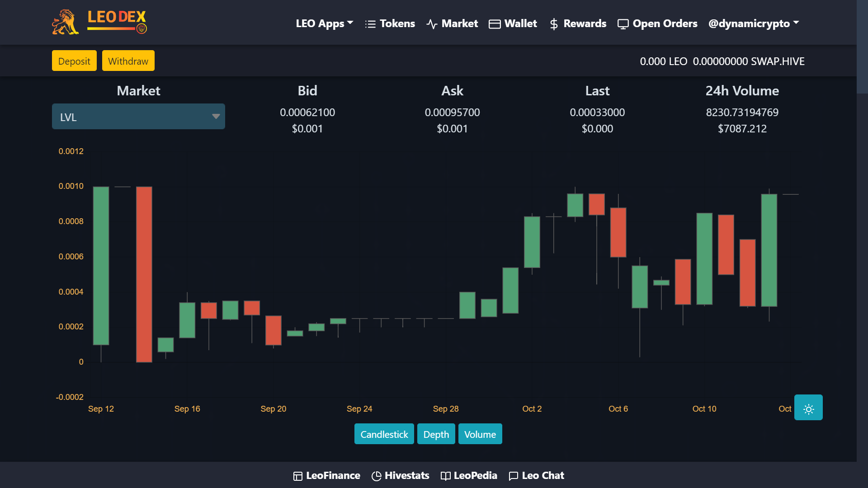The height and width of the screenshot is (488, 868).
Task: Toggle light mode with sun icon
Action: pyautogui.click(x=808, y=408)
